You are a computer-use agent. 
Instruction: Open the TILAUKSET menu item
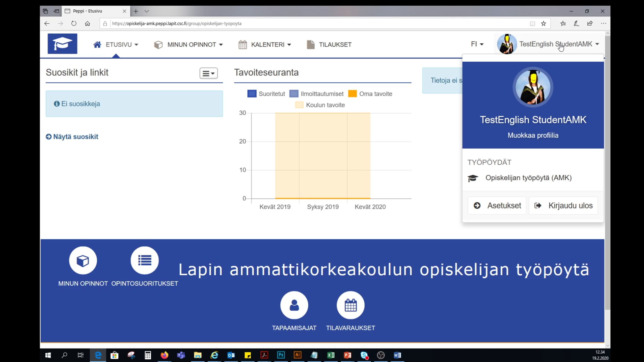point(329,45)
